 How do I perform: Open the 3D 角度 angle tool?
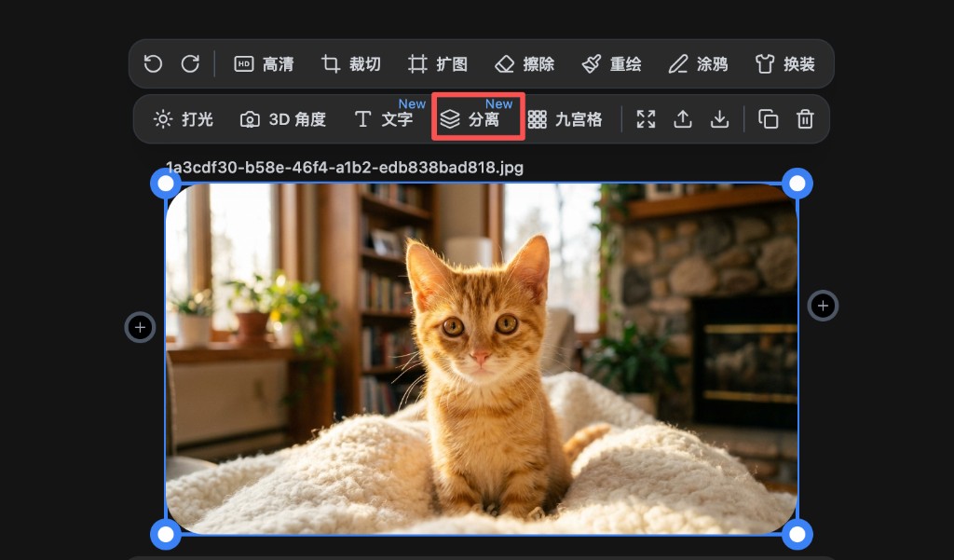[x=282, y=119]
